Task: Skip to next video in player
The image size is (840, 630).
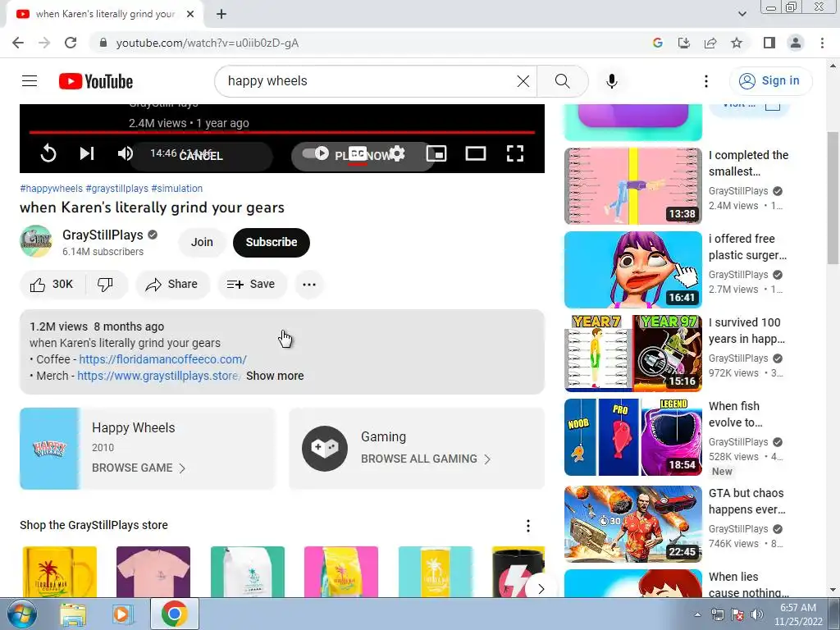Action: coord(87,153)
